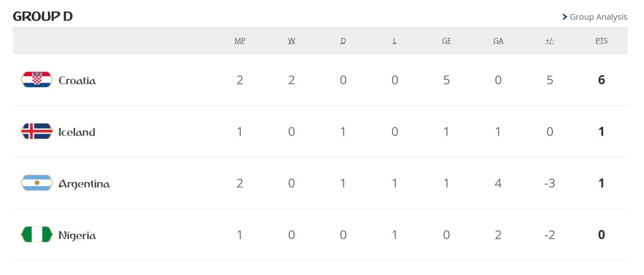Click the GA column header
This screenshot has width=644, height=275.
[x=498, y=41]
